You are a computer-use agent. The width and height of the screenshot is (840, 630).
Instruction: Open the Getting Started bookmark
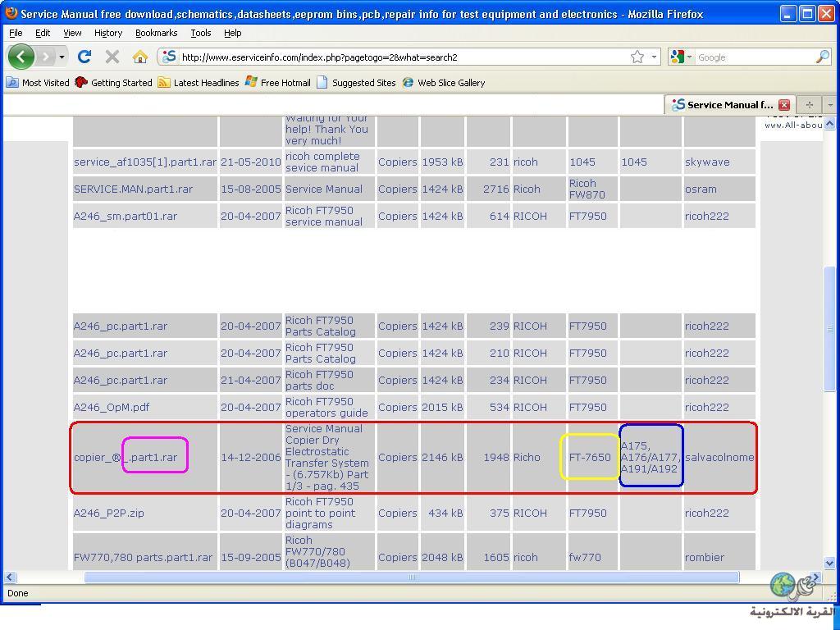(113, 83)
